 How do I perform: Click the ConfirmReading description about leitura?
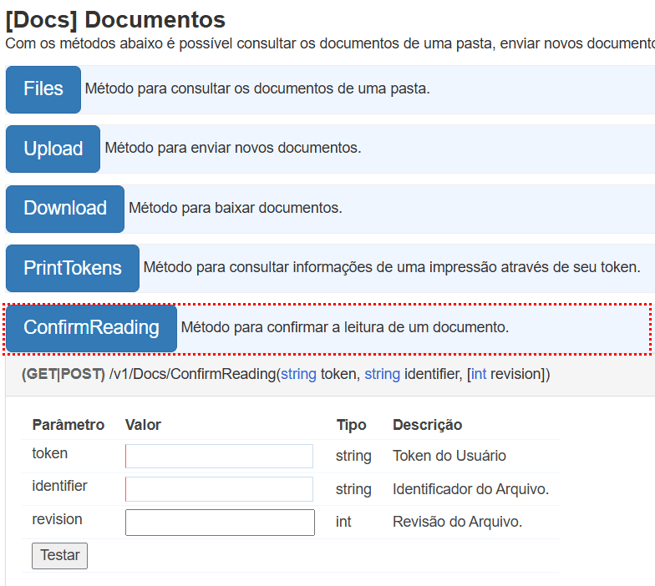click(x=344, y=327)
